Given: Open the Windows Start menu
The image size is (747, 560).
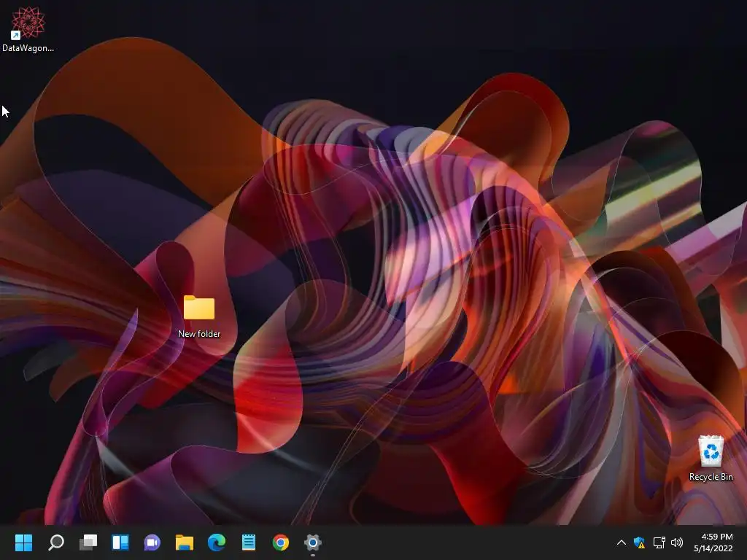Looking at the screenshot, I should coord(23,542).
